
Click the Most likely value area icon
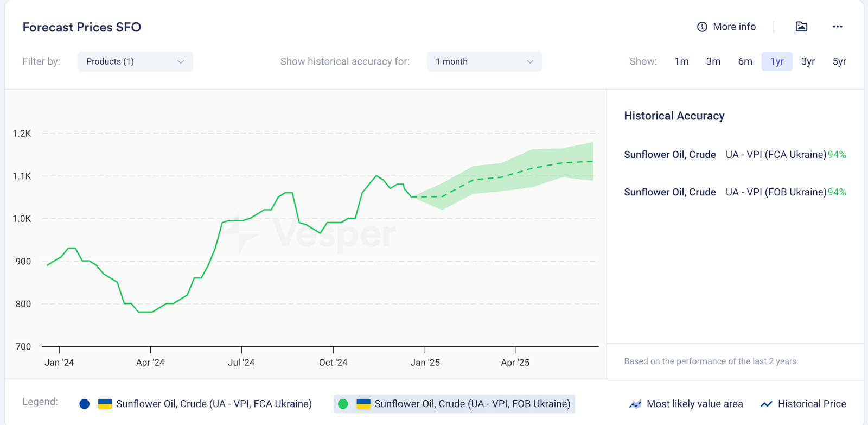click(x=635, y=404)
